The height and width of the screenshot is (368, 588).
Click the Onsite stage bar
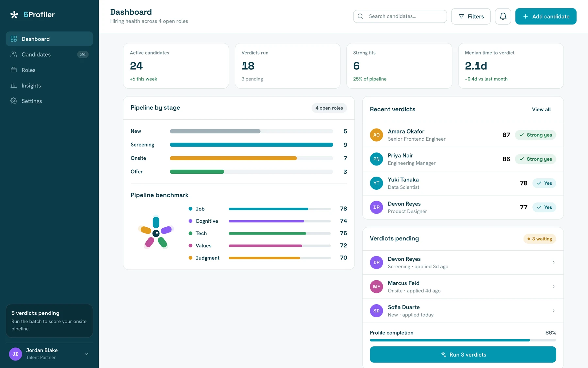252,158
